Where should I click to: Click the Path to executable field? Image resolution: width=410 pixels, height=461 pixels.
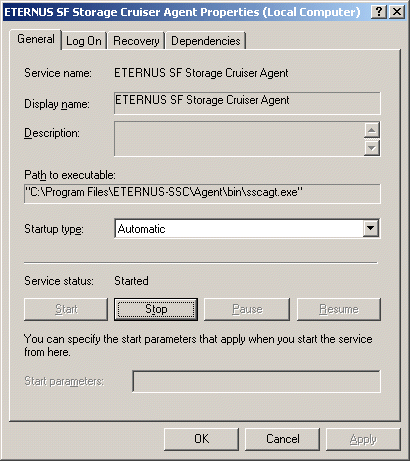coord(202,193)
